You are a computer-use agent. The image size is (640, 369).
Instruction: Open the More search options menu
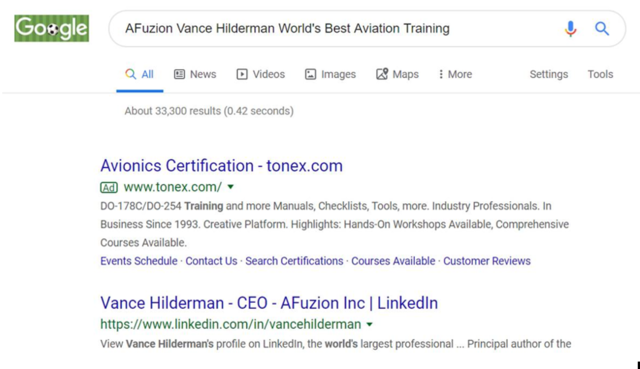coord(455,74)
